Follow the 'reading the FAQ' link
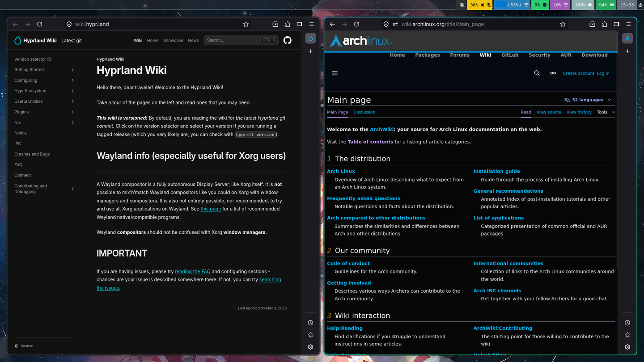The image size is (644, 362). tap(192, 271)
